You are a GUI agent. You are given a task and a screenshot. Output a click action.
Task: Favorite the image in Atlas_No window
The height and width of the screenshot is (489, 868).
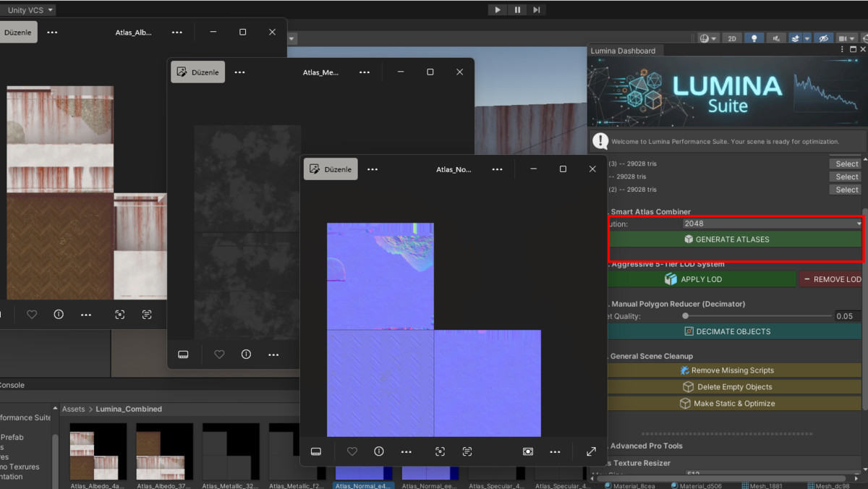click(x=352, y=451)
